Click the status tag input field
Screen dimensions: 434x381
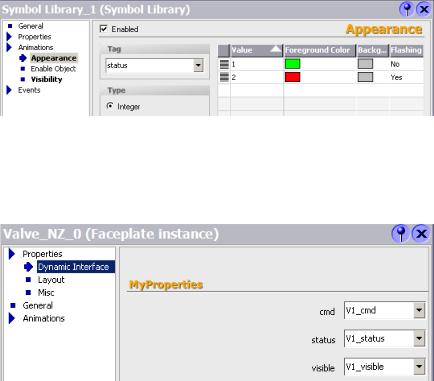click(150, 65)
